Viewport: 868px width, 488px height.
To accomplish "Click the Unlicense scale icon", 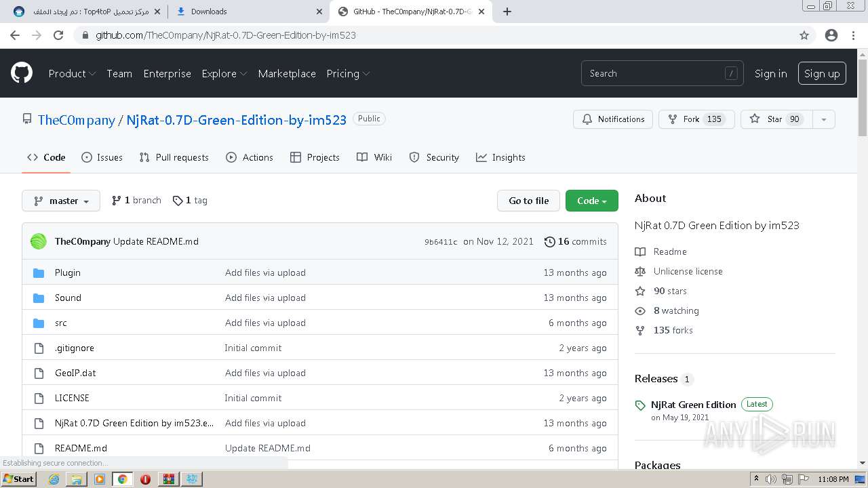I will point(640,271).
